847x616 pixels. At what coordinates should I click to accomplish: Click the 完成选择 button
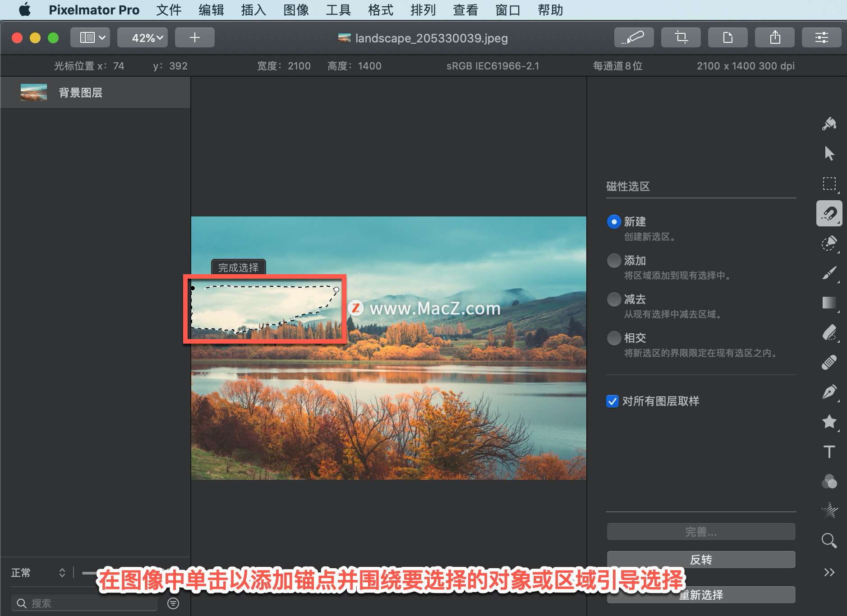pyautogui.click(x=239, y=267)
